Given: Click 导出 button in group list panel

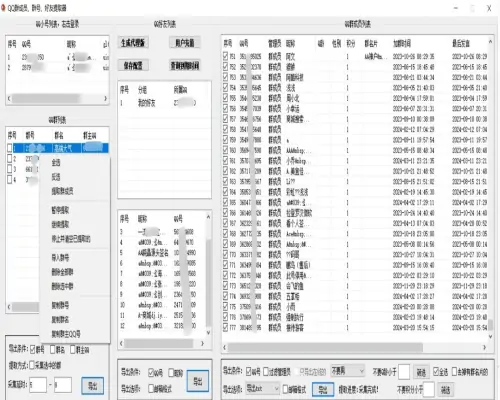Looking at the screenshot, I should [x=92, y=386].
